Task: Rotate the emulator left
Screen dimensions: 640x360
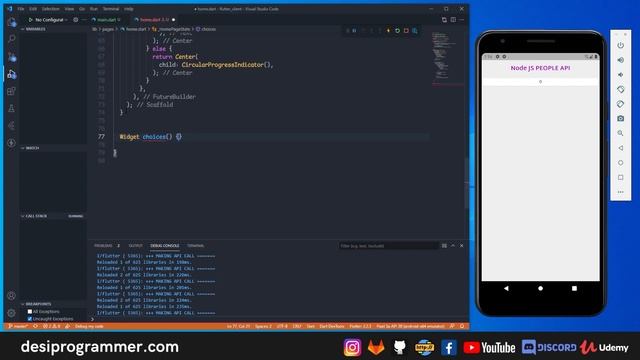Action: 620,89
